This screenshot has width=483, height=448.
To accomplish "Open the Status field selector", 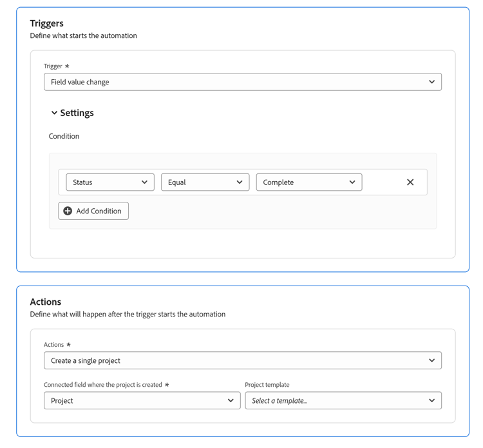I will 103,182.
